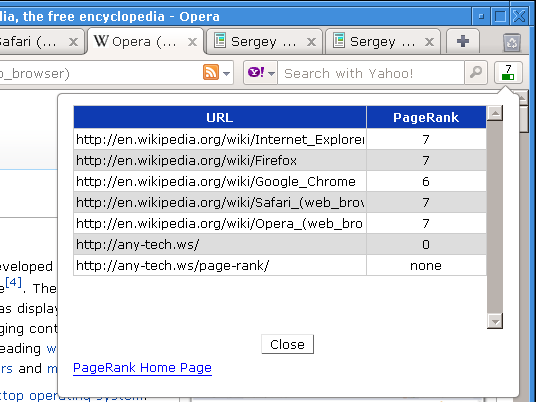Switch to the second Sergey tab

point(383,42)
